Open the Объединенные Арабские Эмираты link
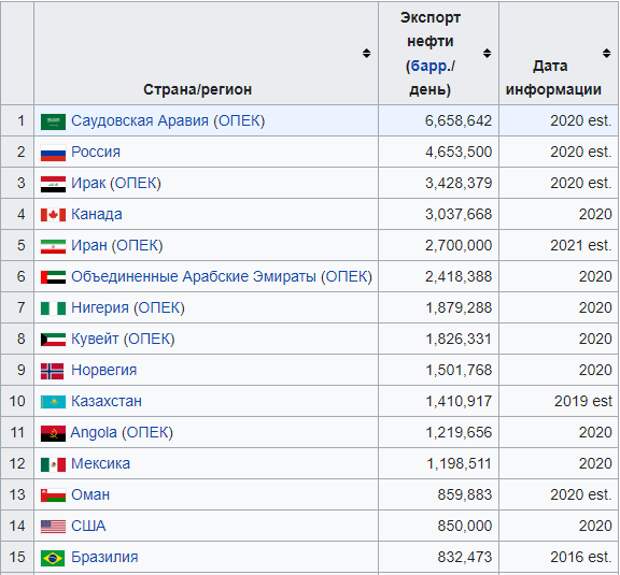Viewport: 620px width, 575px height. pos(194,276)
